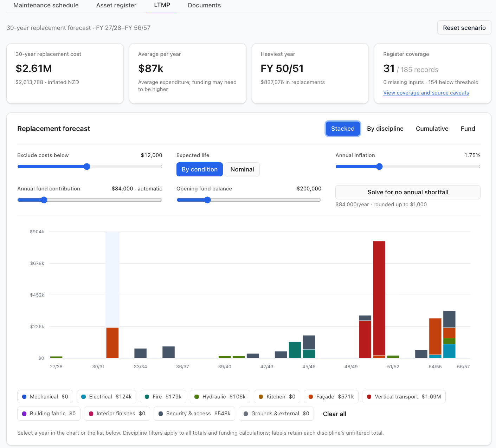Click Clear all discipline filters
Image resolution: width=496 pixels, height=448 pixels.
tap(335, 414)
